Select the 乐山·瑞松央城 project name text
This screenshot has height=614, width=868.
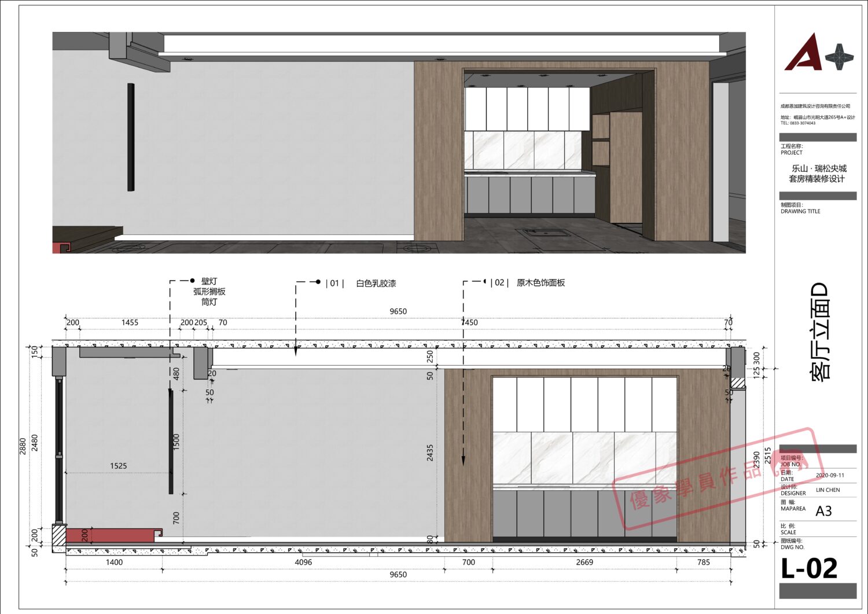[818, 168]
